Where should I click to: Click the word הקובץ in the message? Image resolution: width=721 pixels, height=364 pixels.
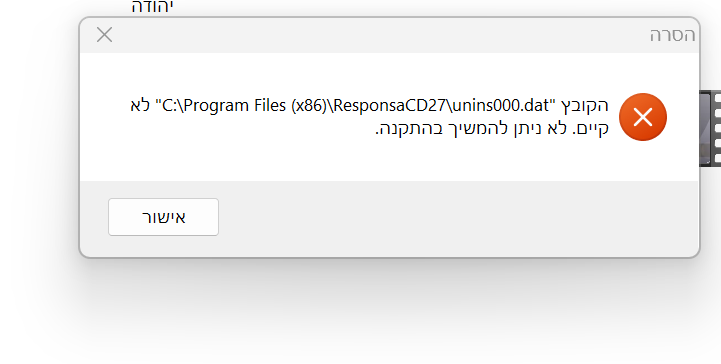pyautogui.click(x=583, y=106)
